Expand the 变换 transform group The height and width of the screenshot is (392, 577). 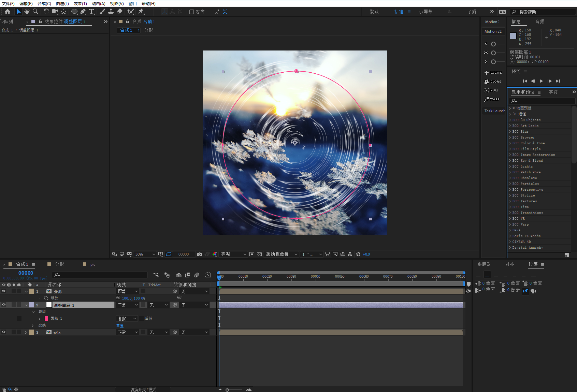coord(33,325)
